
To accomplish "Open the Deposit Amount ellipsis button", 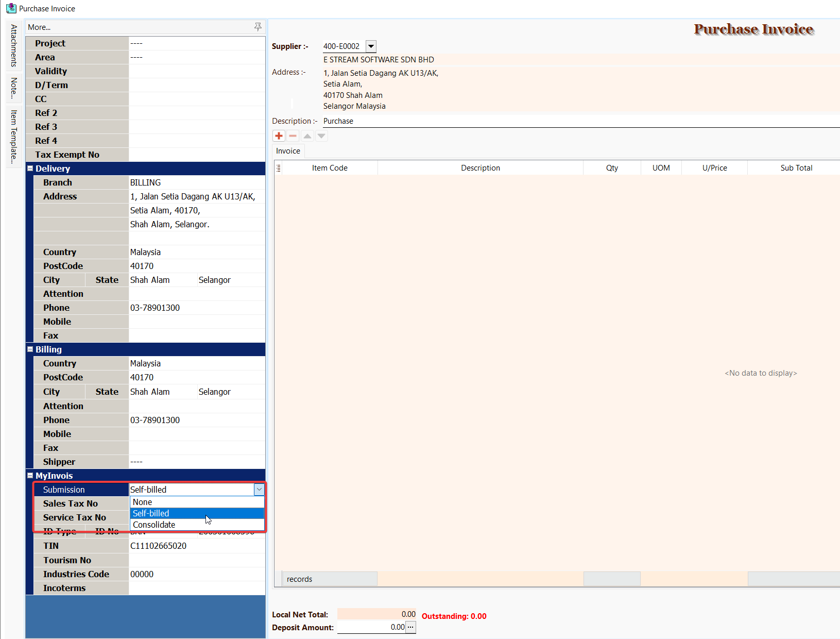I will [x=410, y=627].
